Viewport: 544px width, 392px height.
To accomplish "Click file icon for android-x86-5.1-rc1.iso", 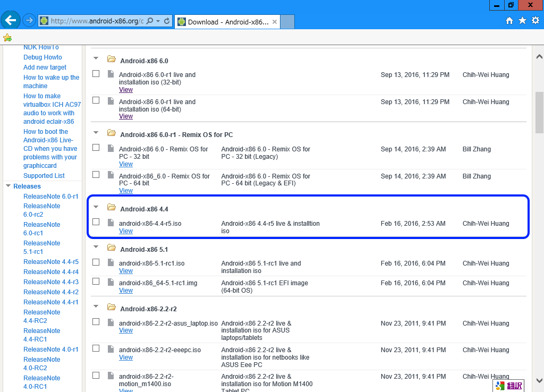I will 110,262.
